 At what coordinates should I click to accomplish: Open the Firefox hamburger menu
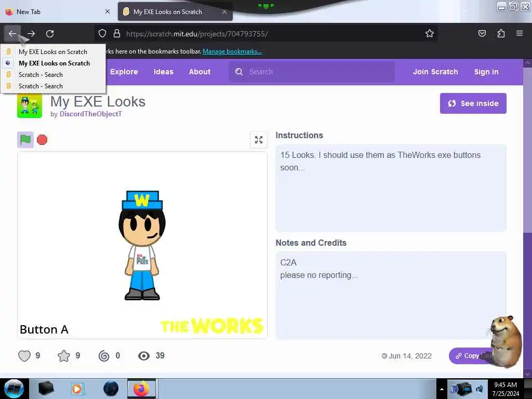tap(519, 33)
